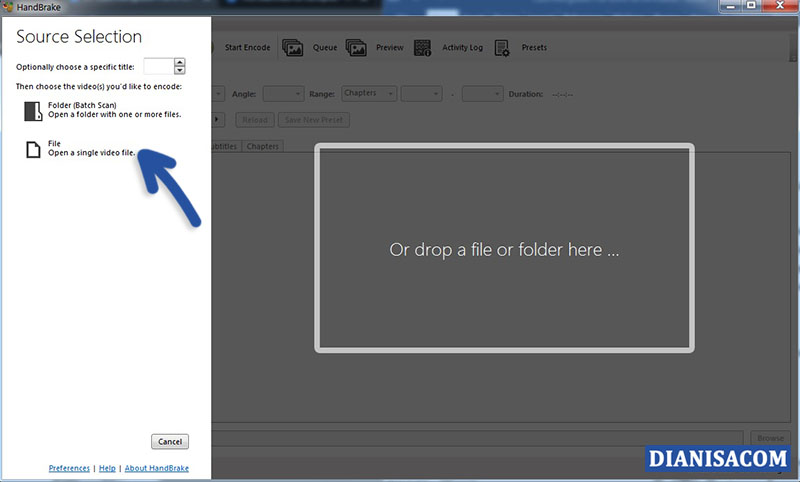
Task: Click the drop file or folder area
Action: 504,248
